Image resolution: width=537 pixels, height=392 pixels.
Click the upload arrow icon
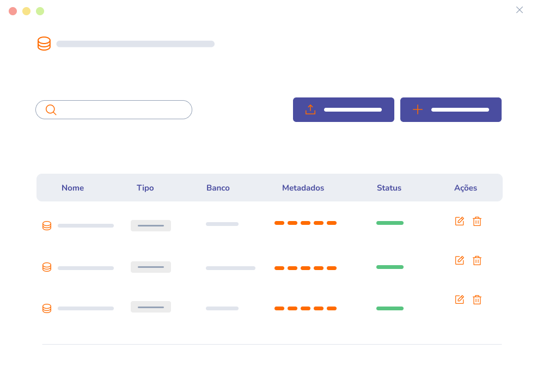310,109
